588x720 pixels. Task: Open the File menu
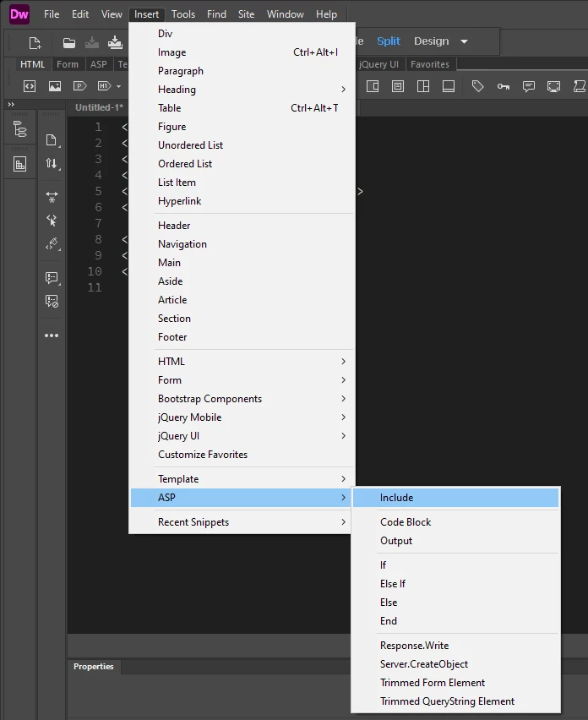point(52,14)
